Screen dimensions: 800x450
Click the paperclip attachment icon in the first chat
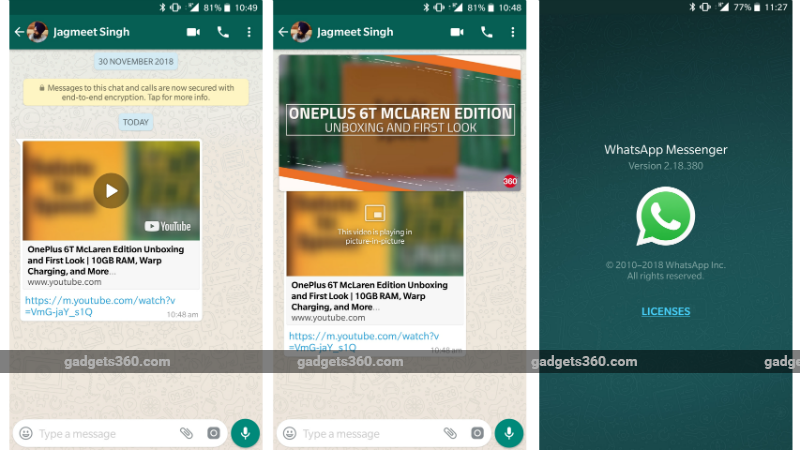tap(186, 433)
